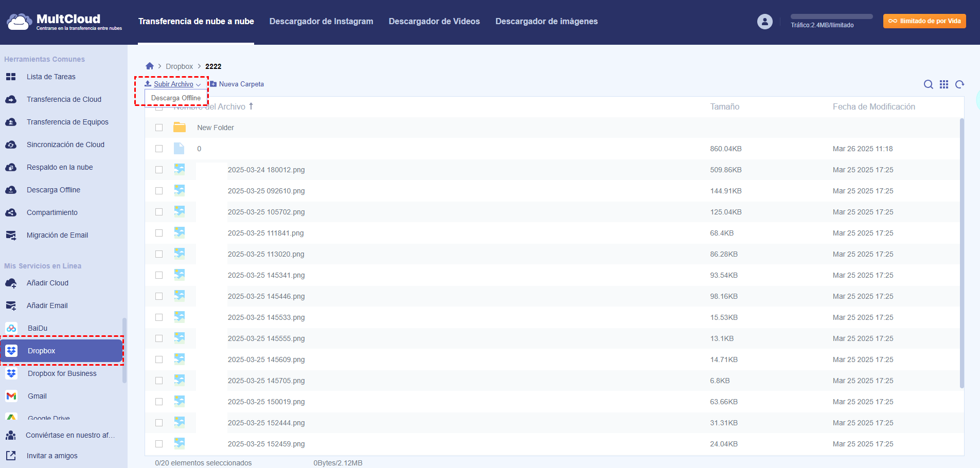Viewport: 980px width, 468px height.
Task: Select the checkbox for file 0
Action: pos(159,149)
